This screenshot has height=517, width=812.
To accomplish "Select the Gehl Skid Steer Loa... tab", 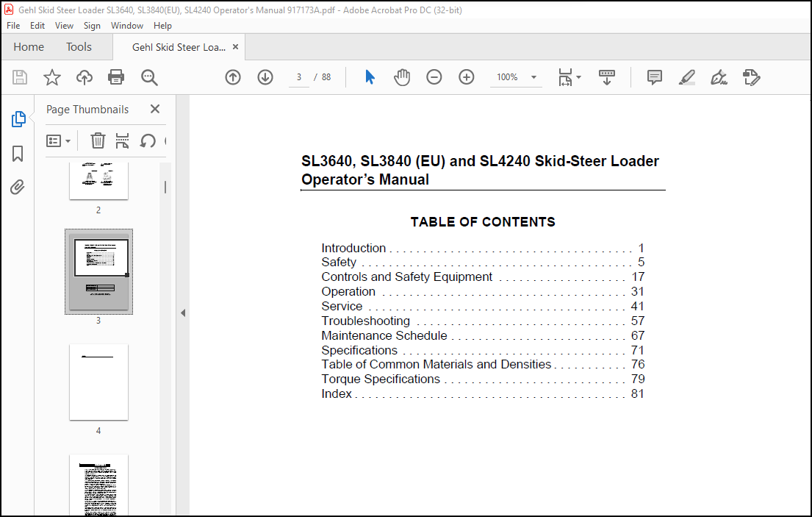I will [179, 47].
